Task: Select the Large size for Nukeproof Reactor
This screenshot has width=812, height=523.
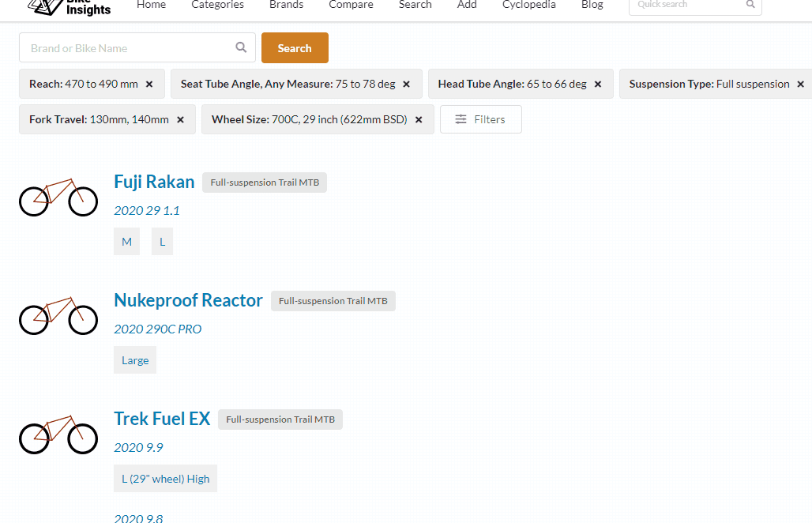Action: [135, 360]
